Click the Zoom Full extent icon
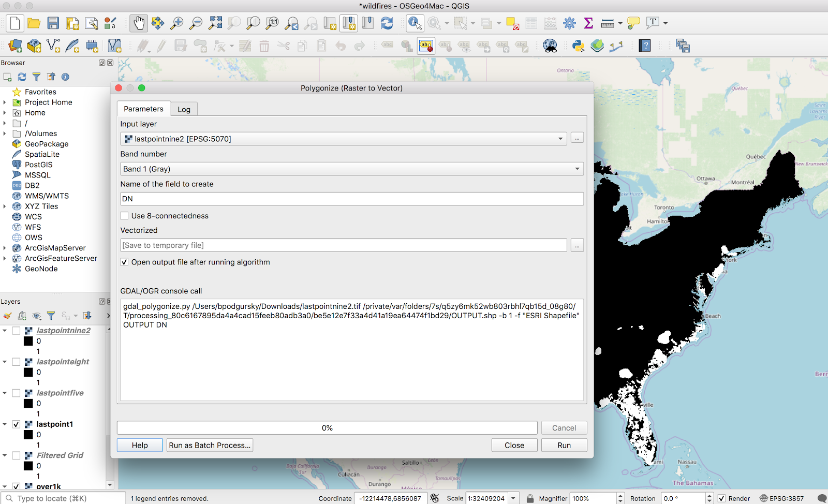The height and width of the screenshot is (504, 828). pyautogui.click(x=215, y=23)
